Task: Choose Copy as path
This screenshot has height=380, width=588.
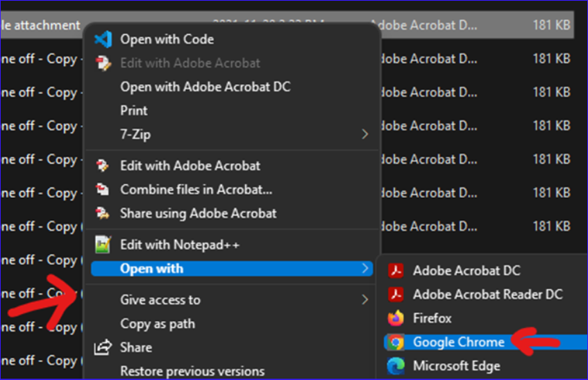Action: point(158,324)
